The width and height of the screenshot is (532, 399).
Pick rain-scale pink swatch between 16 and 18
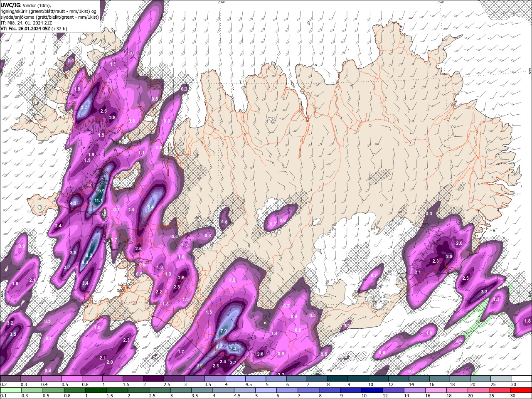point(435,390)
